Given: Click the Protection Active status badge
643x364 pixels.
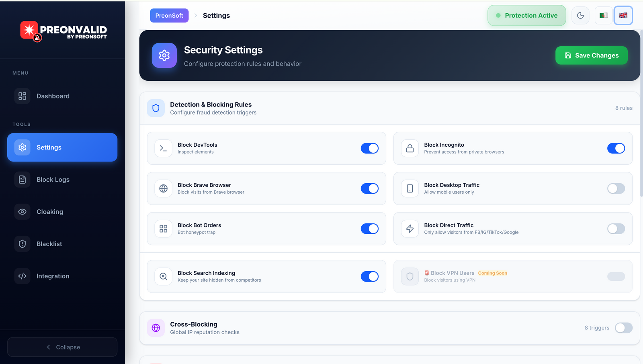Looking at the screenshot, I should tap(526, 15).
